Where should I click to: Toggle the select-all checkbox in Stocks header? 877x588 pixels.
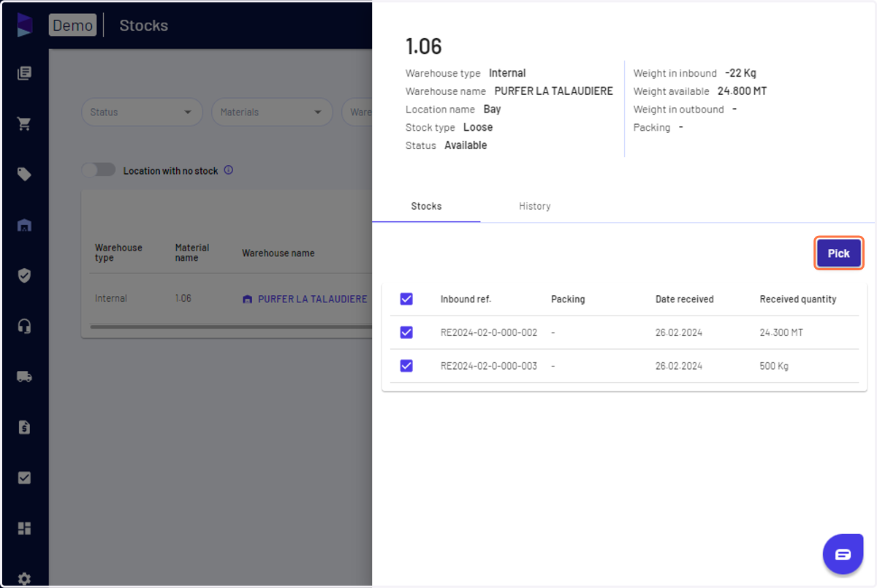pos(406,299)
